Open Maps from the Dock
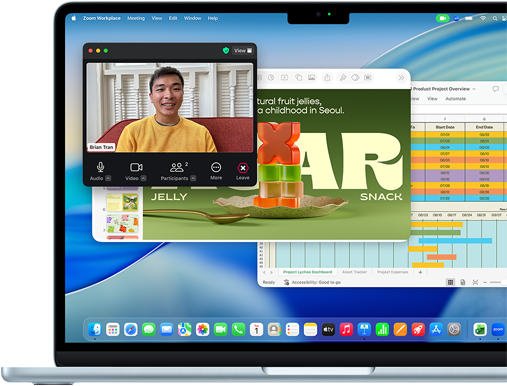507x386 pixels. click(x=185, y=330)
